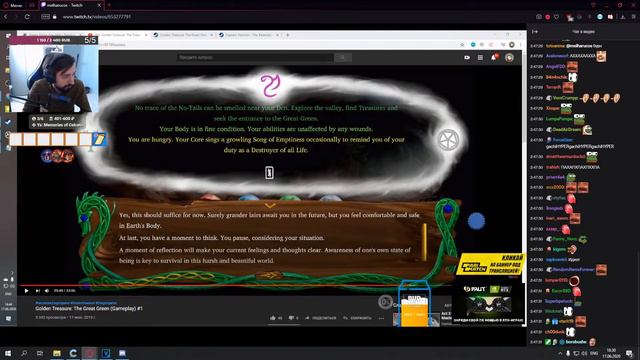The width and height of the screenshot is (640, 360).
Task: Bookmark page with the heart icon
Action: tap(557, 17)
